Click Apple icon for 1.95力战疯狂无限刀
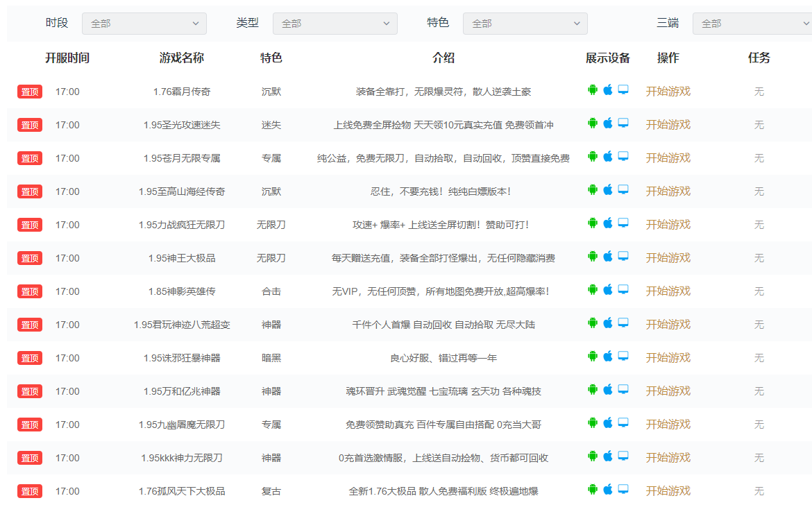Viewport: 812px width, 505px height. (x=608, y=223)
